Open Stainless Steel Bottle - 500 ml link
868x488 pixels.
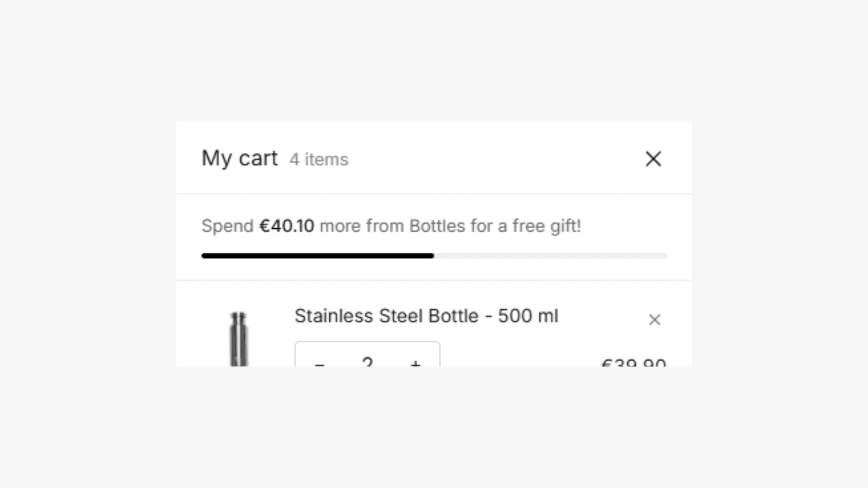(x=426, y=316)
